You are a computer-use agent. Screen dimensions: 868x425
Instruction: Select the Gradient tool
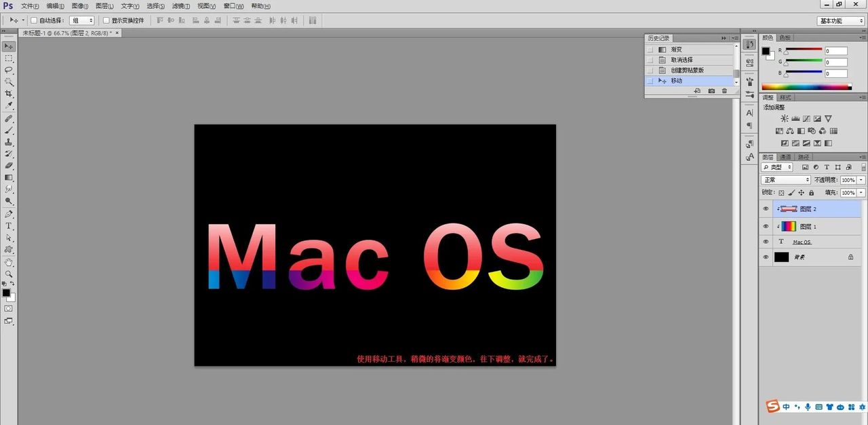(9, 178)
